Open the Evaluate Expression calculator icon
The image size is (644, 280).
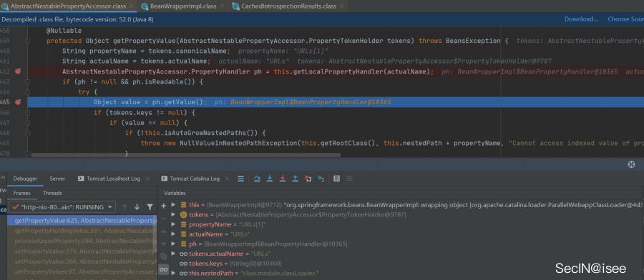(336, 179)
